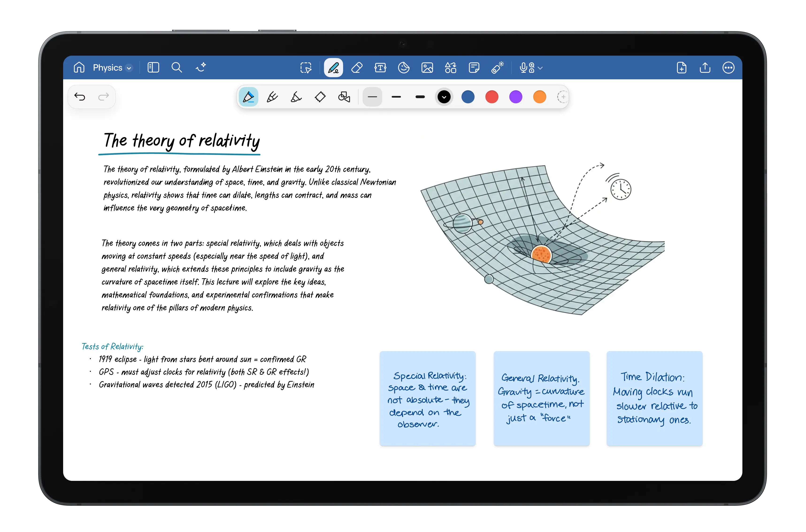Pick the orange pen color
This screenshot has width=806, height=532.
tap(540, 97)
